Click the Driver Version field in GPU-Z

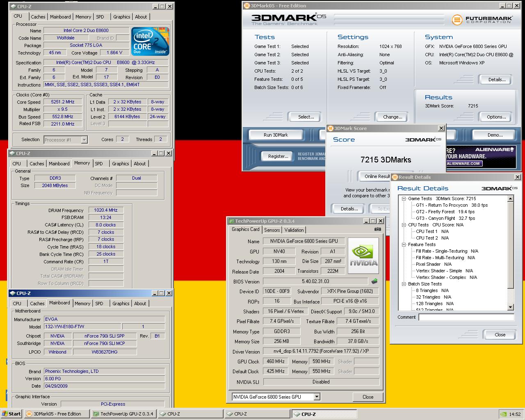point(321,352)
